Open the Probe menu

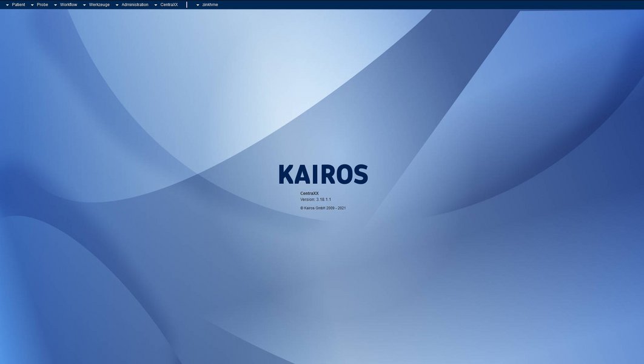tap(39, 4)
